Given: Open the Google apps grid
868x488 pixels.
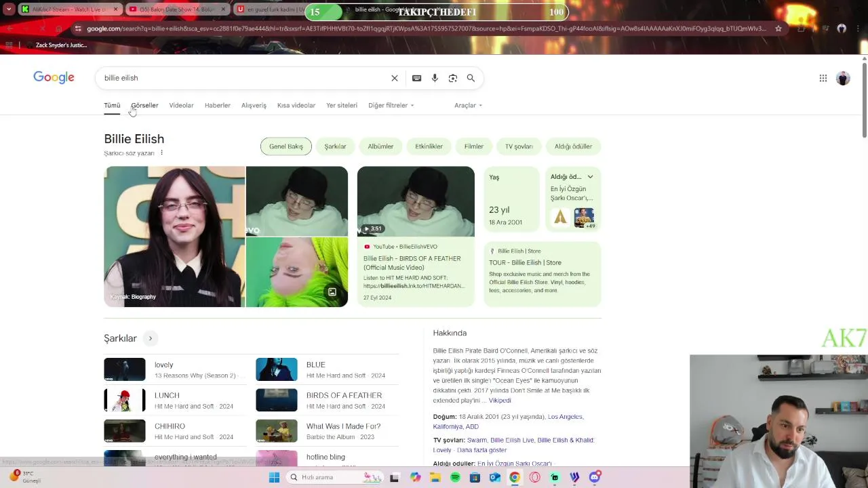Looking at the screenshot, I should tap(823, 79).
